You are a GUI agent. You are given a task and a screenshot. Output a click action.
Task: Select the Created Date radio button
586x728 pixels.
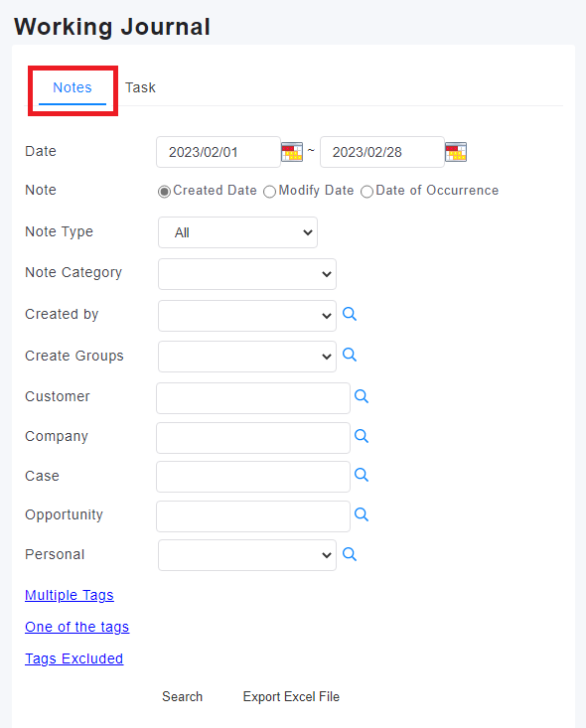(164, 192)
